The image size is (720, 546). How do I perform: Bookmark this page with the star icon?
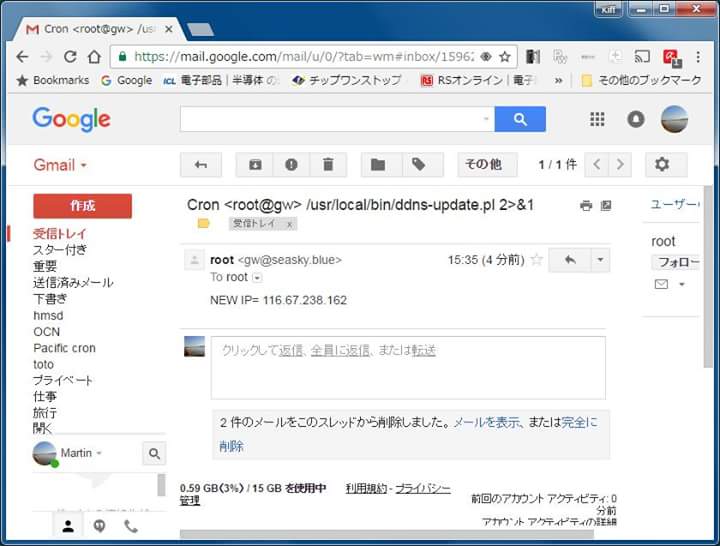pyautogui.click(x=505, y=57)
